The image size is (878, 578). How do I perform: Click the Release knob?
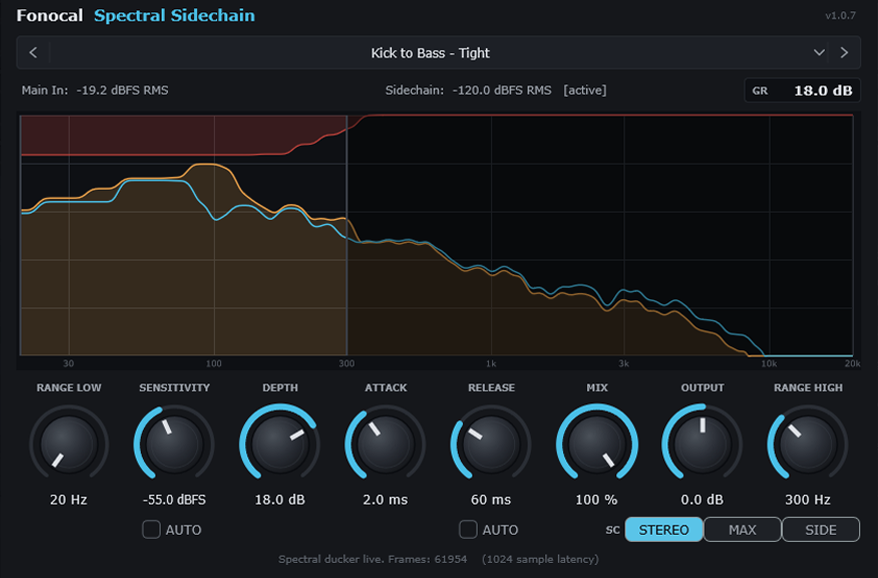click(x=491, y=444)
